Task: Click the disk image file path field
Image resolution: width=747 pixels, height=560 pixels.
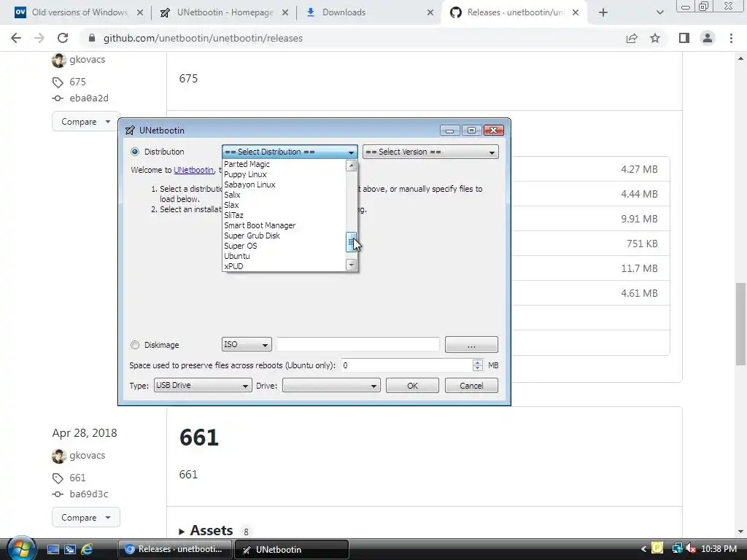Action: tap(357, 344)
